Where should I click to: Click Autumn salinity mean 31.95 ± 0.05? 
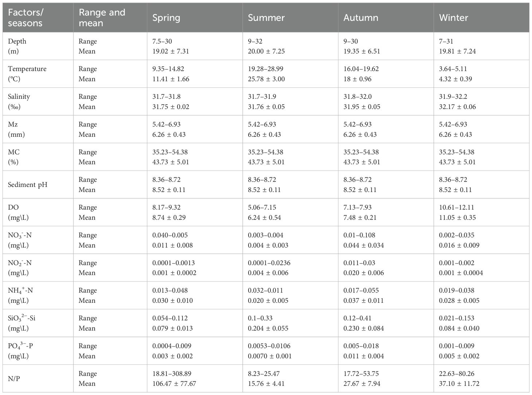click(x=361, y=107)
